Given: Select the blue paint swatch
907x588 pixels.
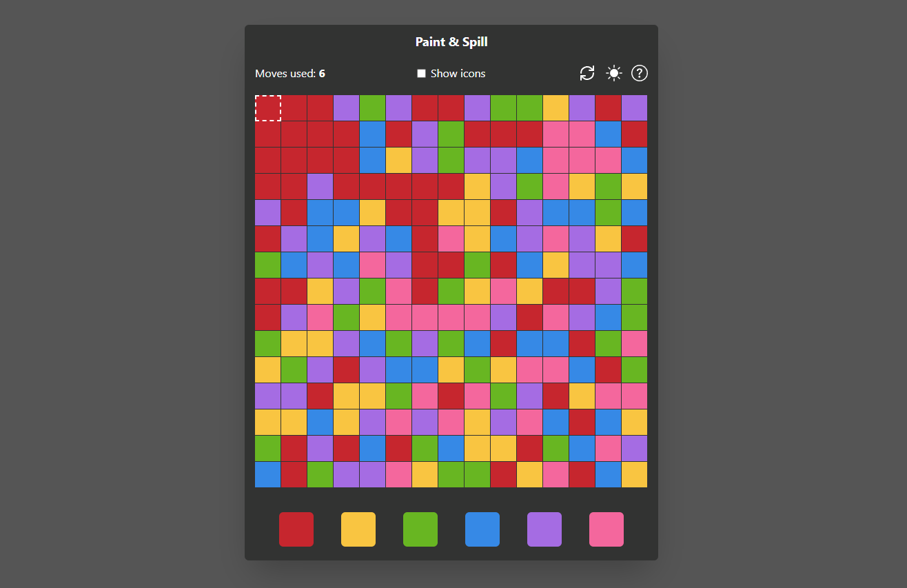Looking at the screenshot, I should pyautogui.click(x=482, y=529).
